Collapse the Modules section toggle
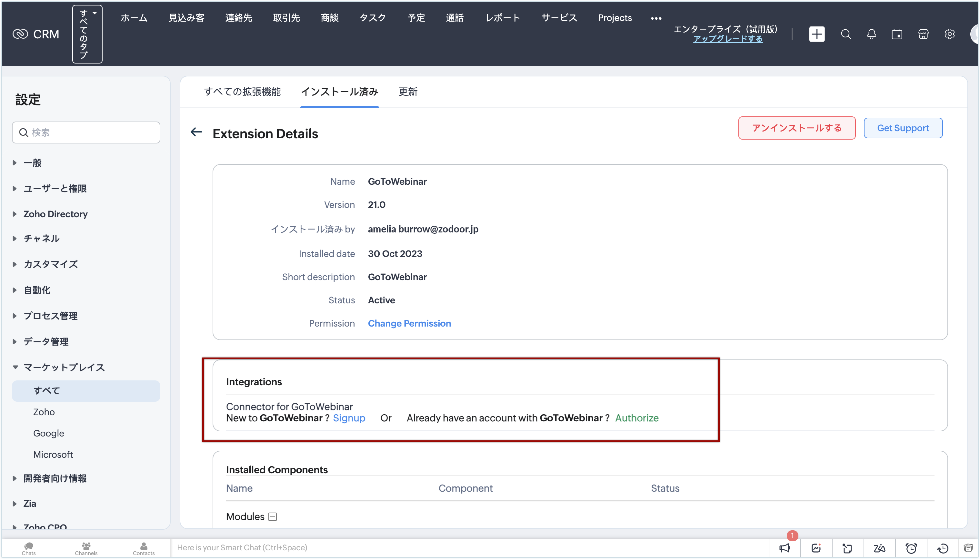 pos(272,517)
